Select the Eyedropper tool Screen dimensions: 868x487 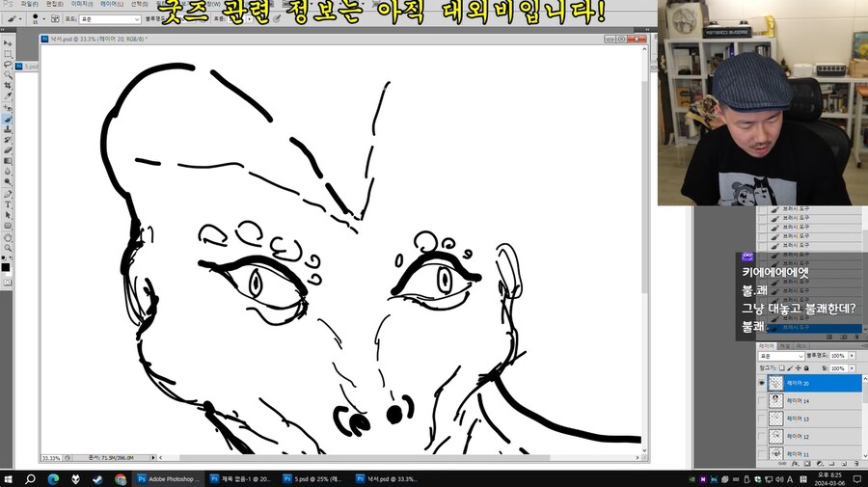tap(8, 96)
